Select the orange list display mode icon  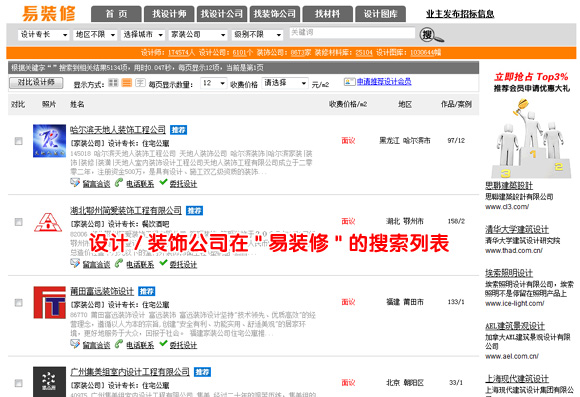click(127, 83)
